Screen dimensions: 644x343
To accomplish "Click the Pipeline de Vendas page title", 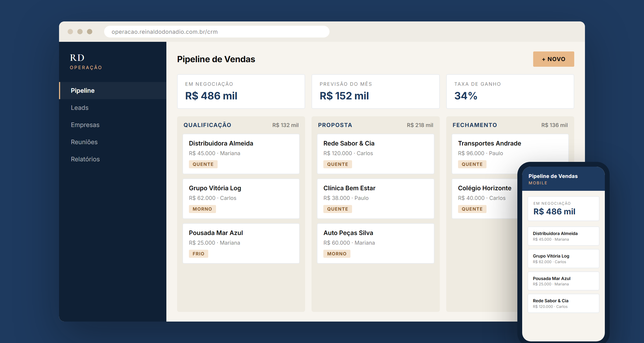I will 216,59.
